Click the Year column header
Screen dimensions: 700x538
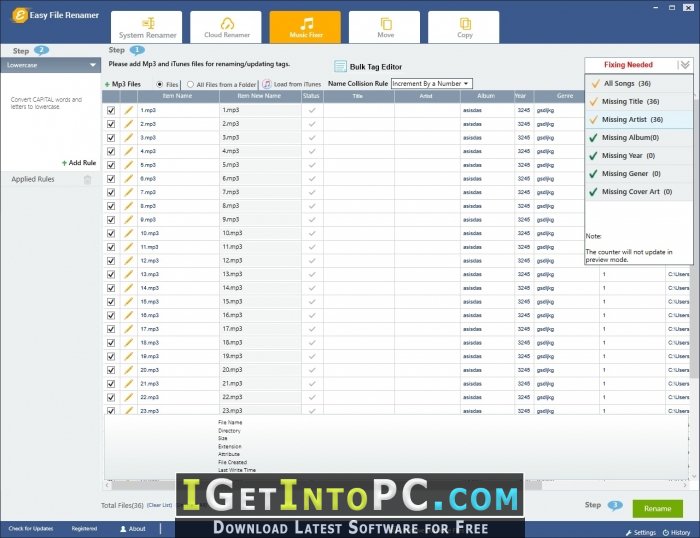(523, 96)
